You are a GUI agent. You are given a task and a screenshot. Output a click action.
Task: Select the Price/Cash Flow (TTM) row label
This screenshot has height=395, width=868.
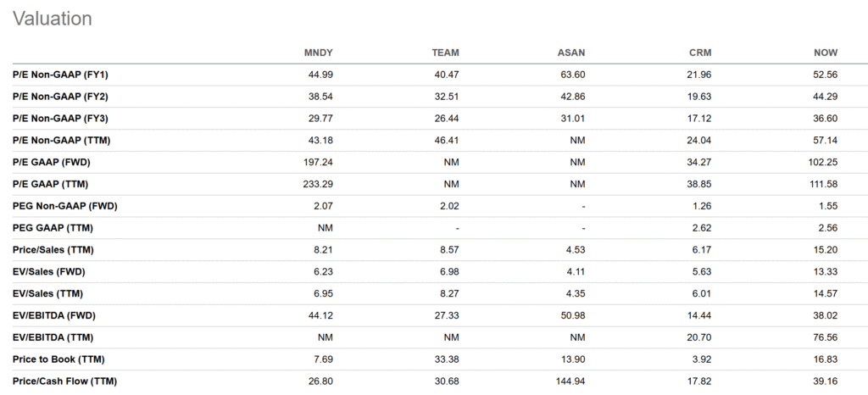tap(64, 381)
